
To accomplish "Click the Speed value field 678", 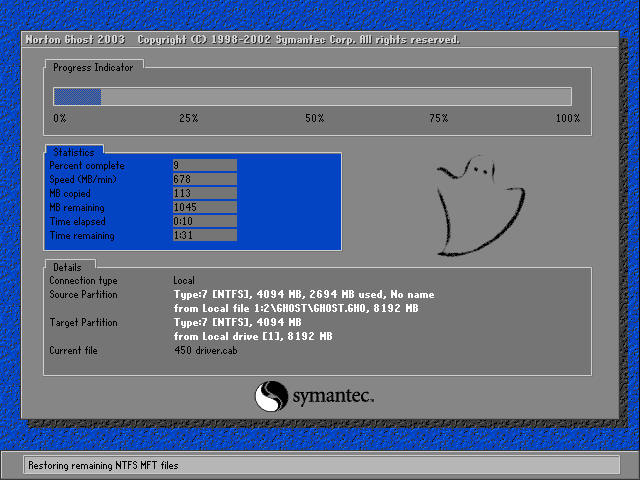I will pyautogui.click(x=204, y=179).
